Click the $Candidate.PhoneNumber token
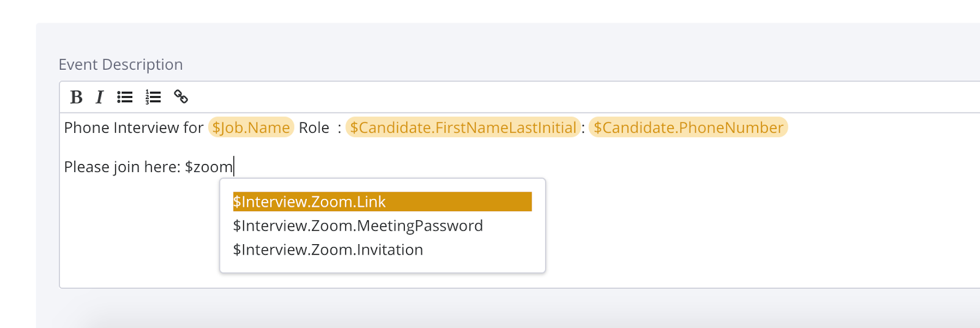980x328 pixels. (x=688, y=127)
